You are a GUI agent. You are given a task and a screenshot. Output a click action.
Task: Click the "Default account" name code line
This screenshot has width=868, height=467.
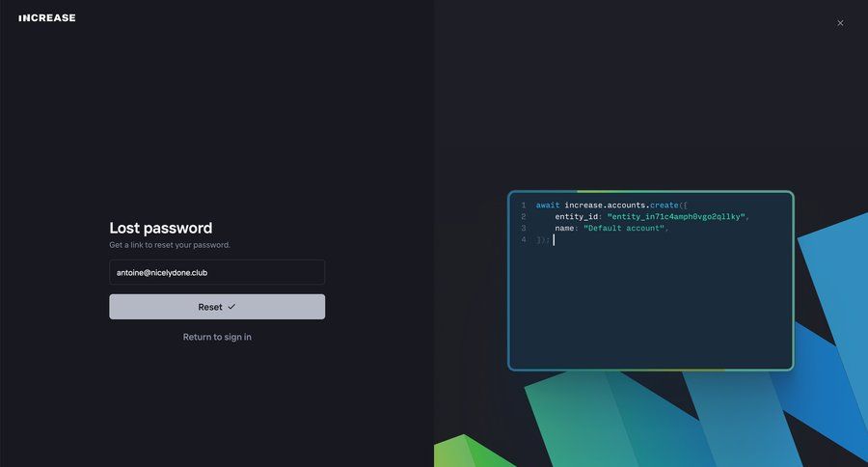point(611,229)
